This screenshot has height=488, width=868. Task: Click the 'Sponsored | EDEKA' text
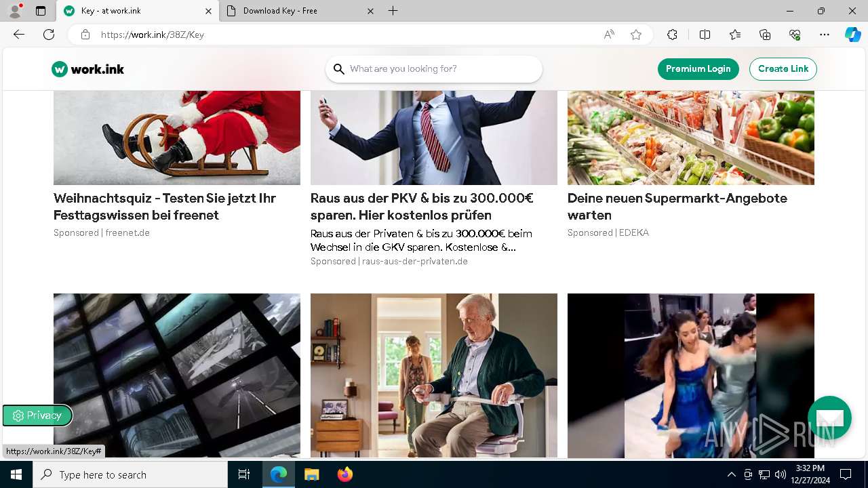608,232
